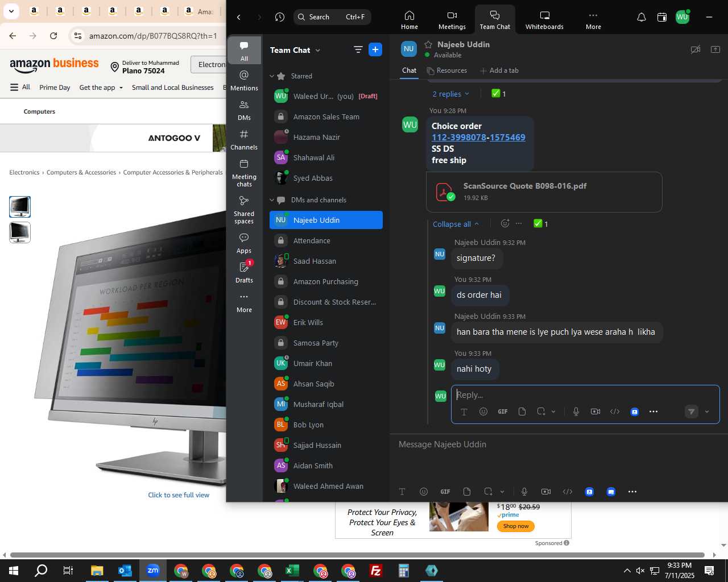This screenshot has height=582, width=728.
Task: Select the second product thumbnail on Amazon
Action: click(x=20, y=232)
